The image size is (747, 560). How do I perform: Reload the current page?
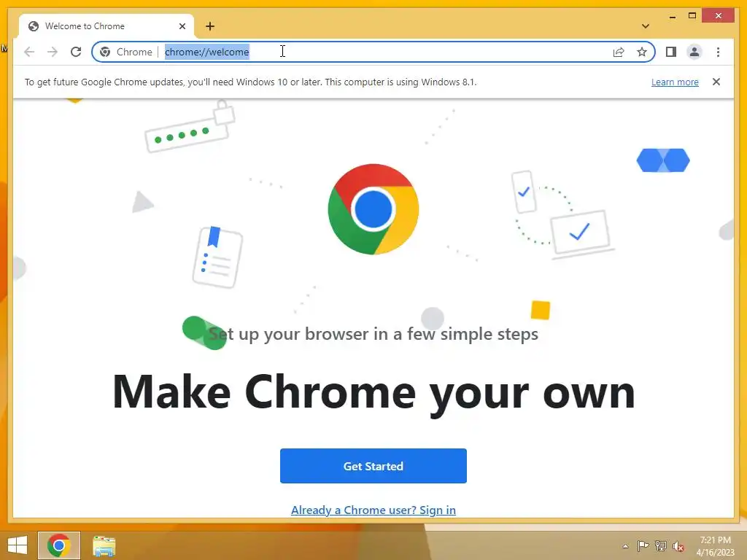[76, 52]
